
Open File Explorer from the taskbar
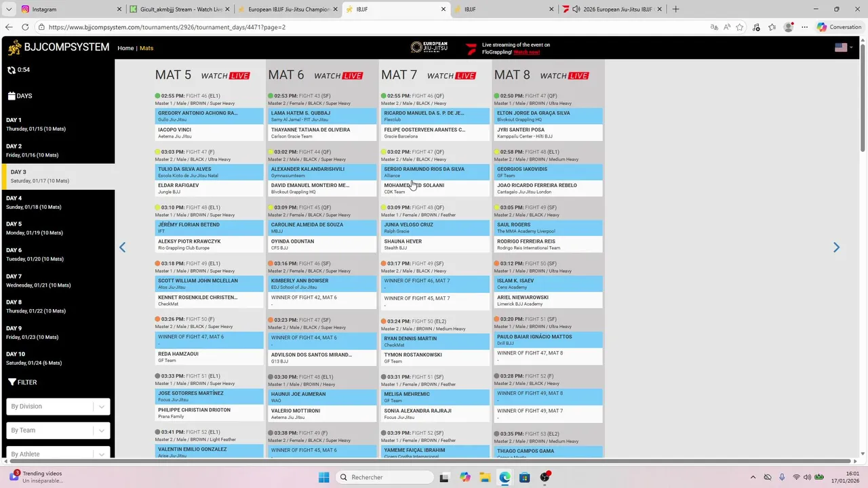(x=484, y=477)
